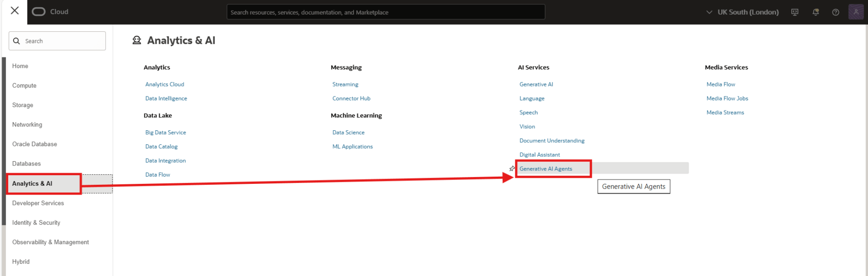Select Analytics & AI in sidebar
This screenshot has height=276, width=868.
[x=32, y=184]
